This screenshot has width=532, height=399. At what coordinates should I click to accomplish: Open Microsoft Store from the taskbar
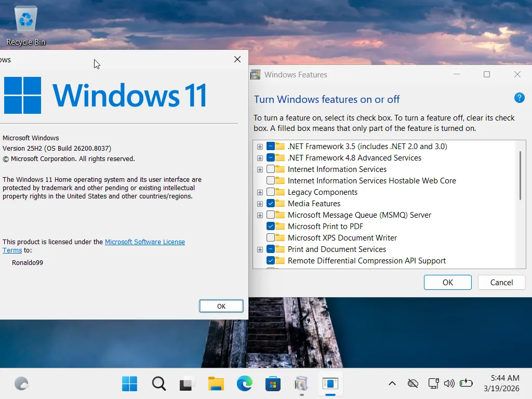tap(273, 384)
